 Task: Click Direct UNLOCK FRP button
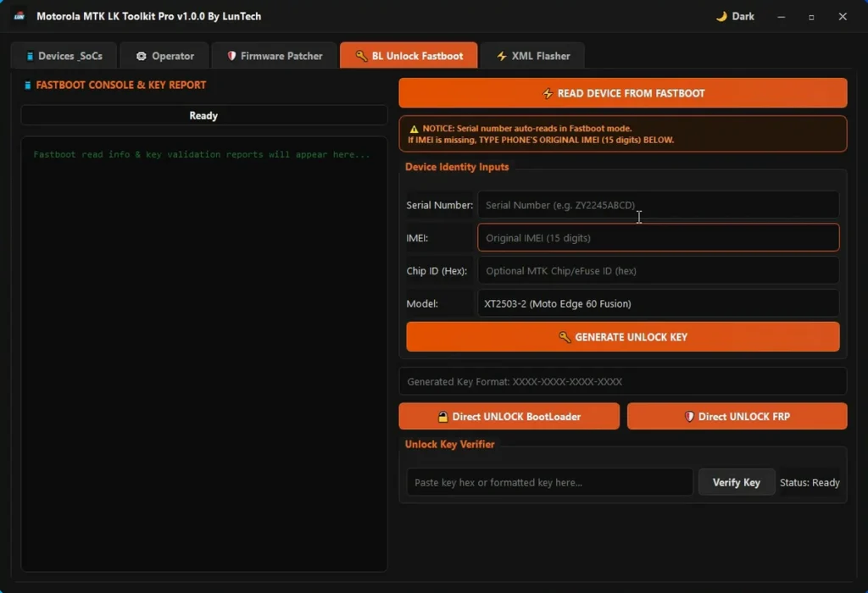(737, 416)
